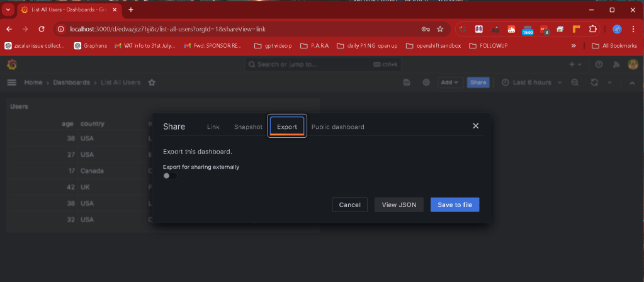Click the UK country cell
Image resolution: width=644 pixels, height=282 pixels.
[85, 187]
